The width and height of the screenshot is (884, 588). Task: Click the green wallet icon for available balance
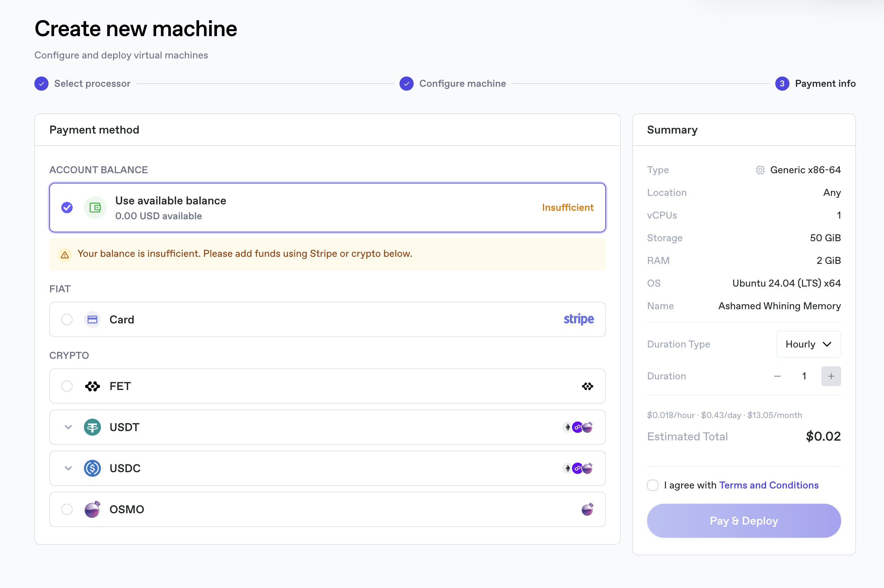point(95,207)
